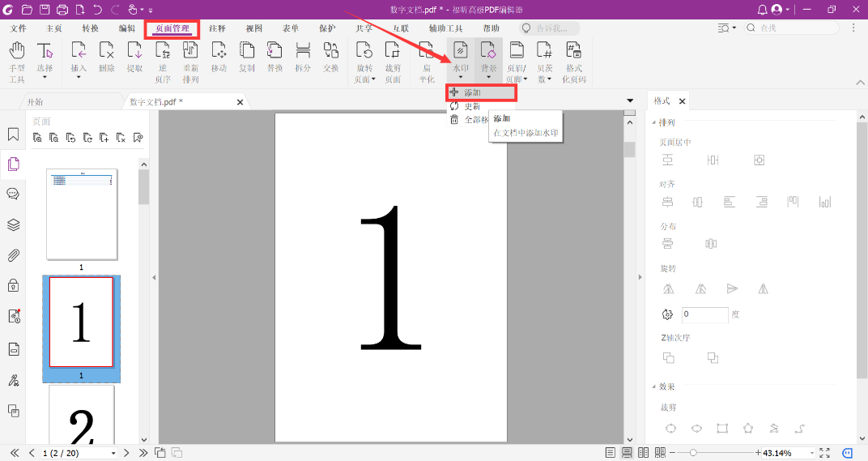Switch to the Home (主页) tab
868x461 pixels.
(x=53, y=28)
